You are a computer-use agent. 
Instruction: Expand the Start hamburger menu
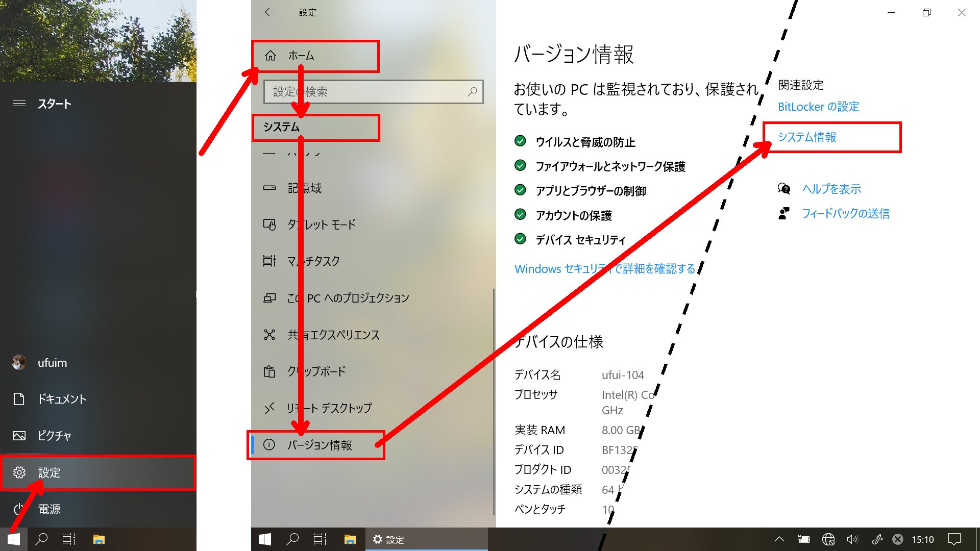point(19,104)
